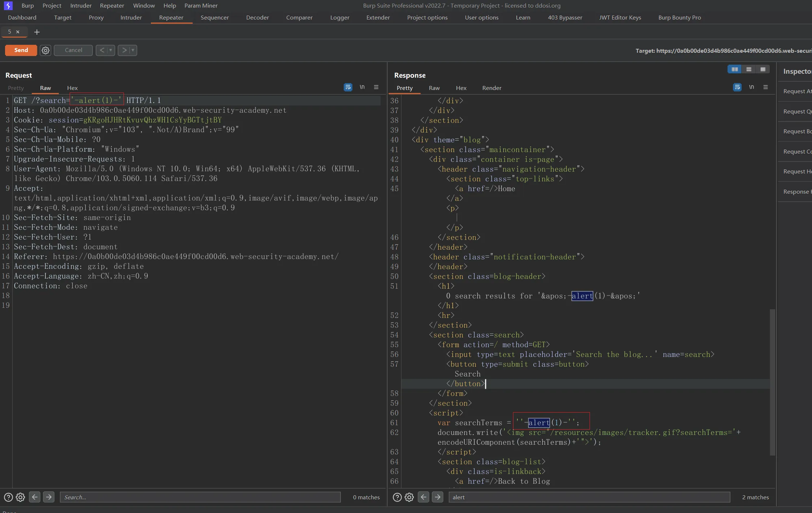Open the Extender tab

pos(378,17)
